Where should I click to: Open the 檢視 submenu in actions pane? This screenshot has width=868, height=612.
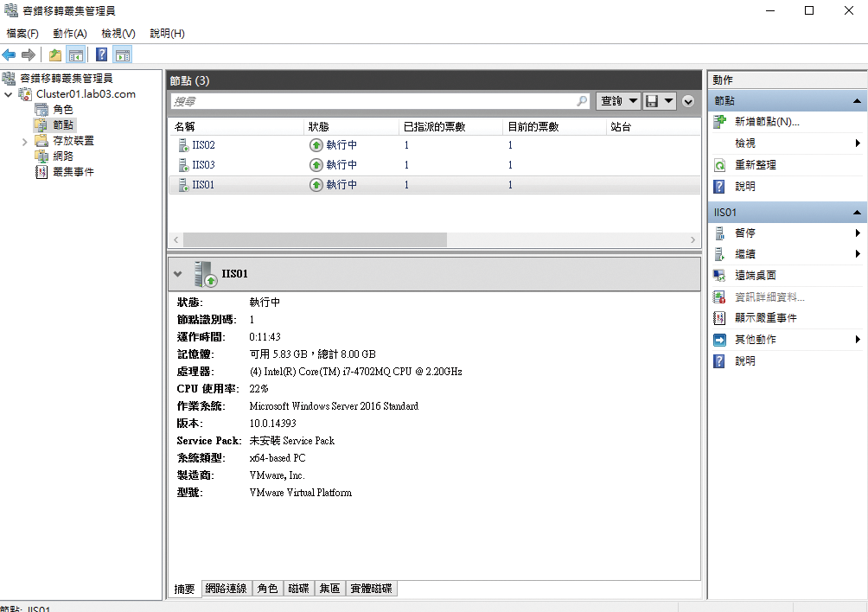(x=787, y=143)
